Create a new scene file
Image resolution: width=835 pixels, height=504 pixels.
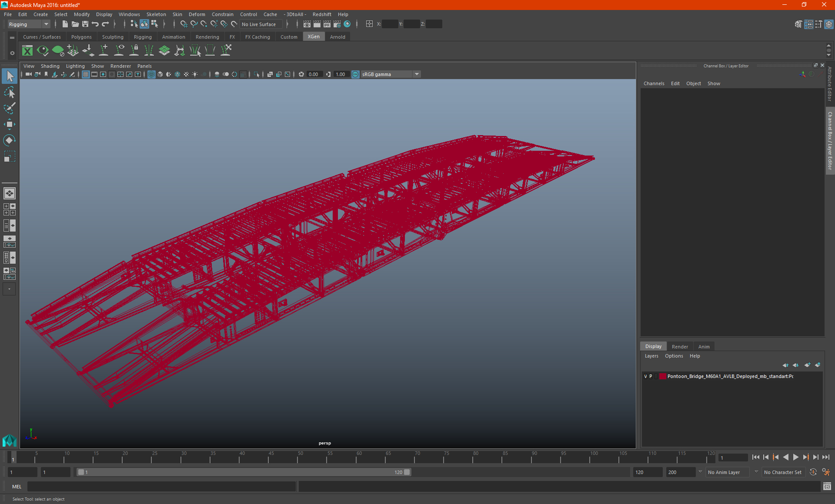click(x=65, y=24)
